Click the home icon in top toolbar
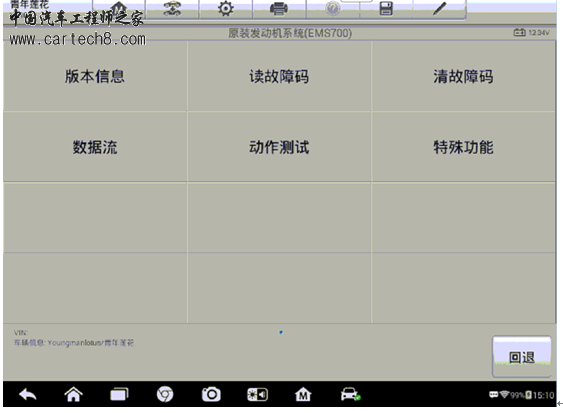The width and height of the screenshot is (563, 413). 119,9
